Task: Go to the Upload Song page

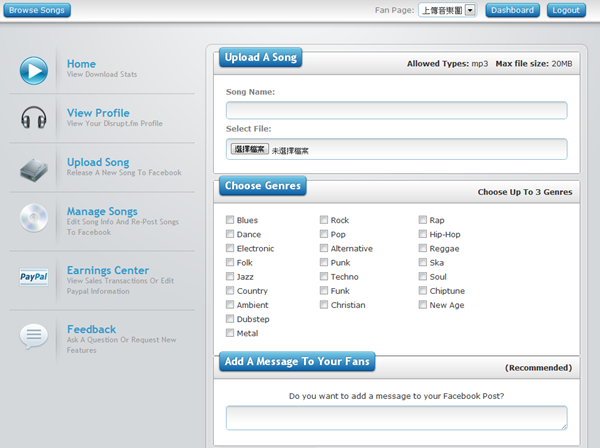Action: [x=98, y=162]
